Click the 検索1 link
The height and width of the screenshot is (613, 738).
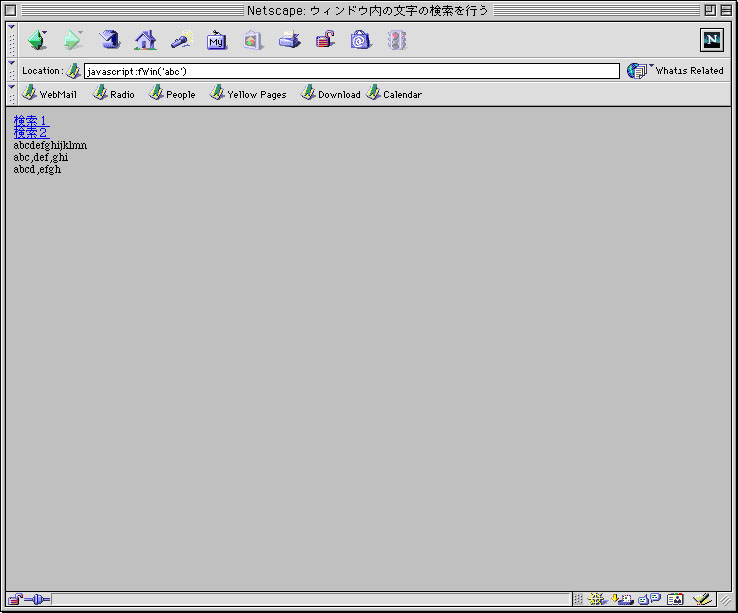30,121
